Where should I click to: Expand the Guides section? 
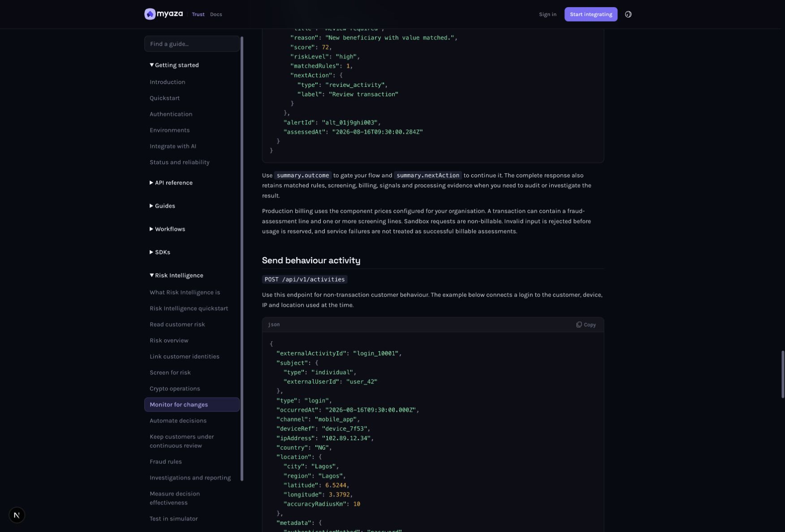point(162,206)
